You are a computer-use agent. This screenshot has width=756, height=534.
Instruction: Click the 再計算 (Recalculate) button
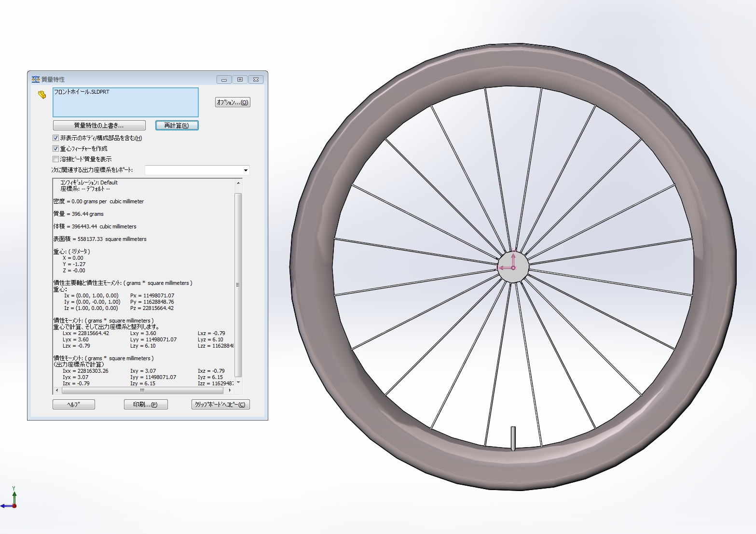coord(177,126)
